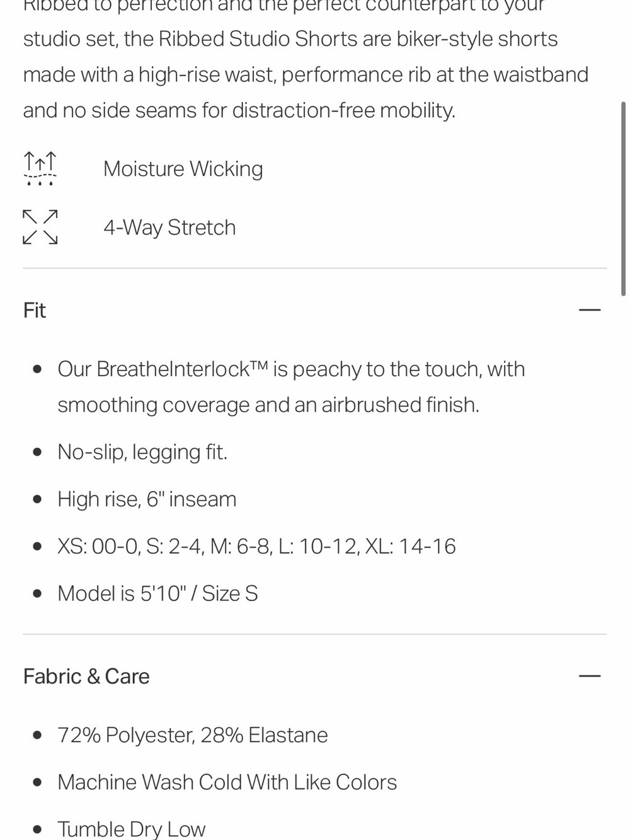The width and height of the screenshot is (630, 840).
Task: Click Machine Wash Cold With Like Colors
Action: pos(227,782)
